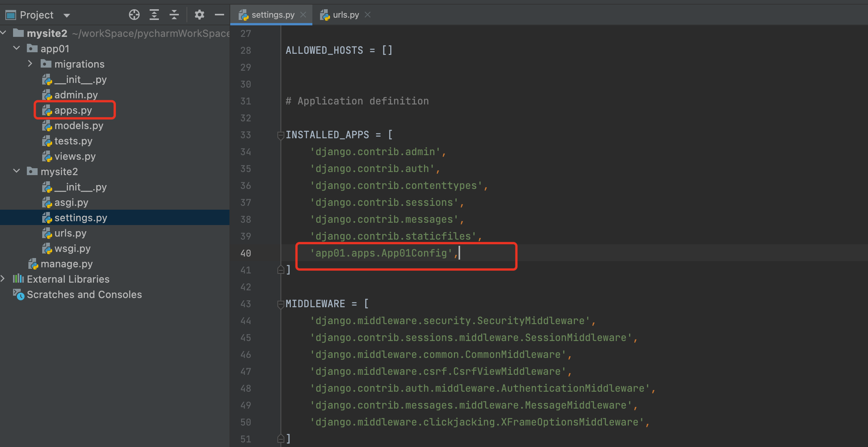Open project panel settings gear
868x447 pixels.
199,15
